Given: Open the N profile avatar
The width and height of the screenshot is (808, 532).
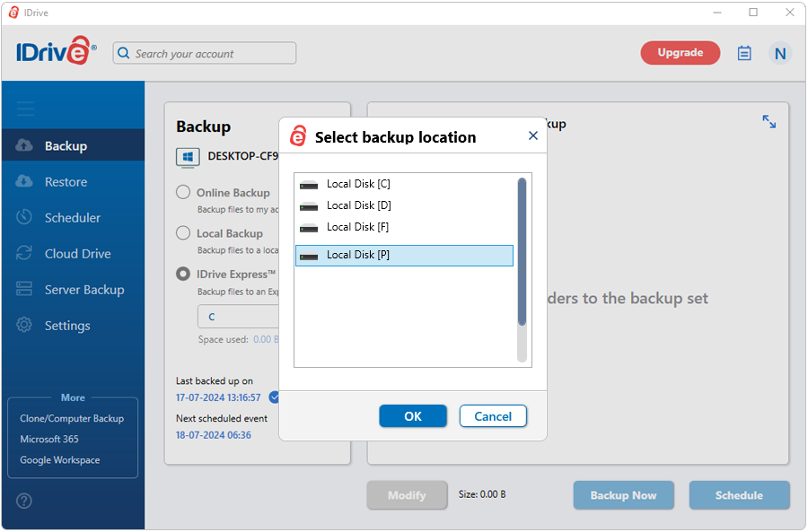Looking at the screenshot, I should [x=780, y=53].
